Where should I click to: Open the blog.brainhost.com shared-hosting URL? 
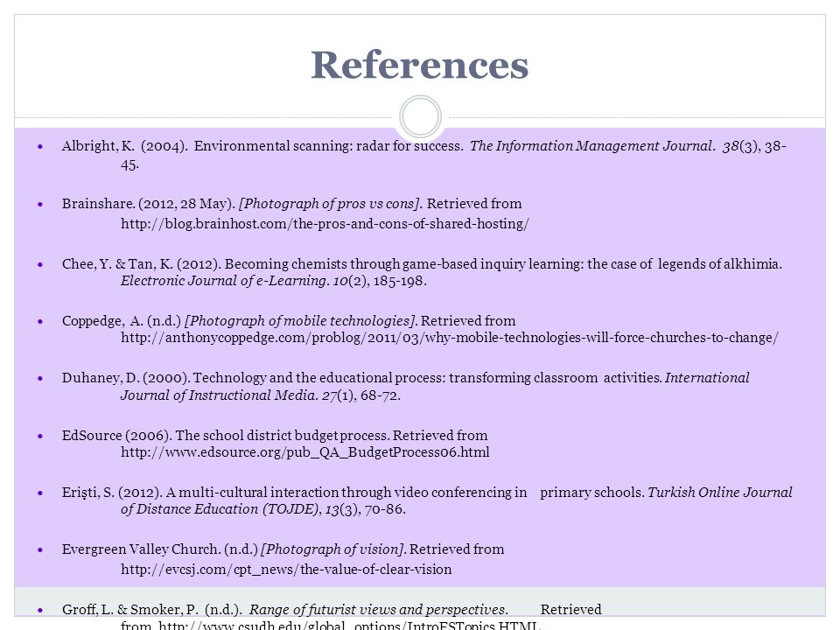coord(325,223)
